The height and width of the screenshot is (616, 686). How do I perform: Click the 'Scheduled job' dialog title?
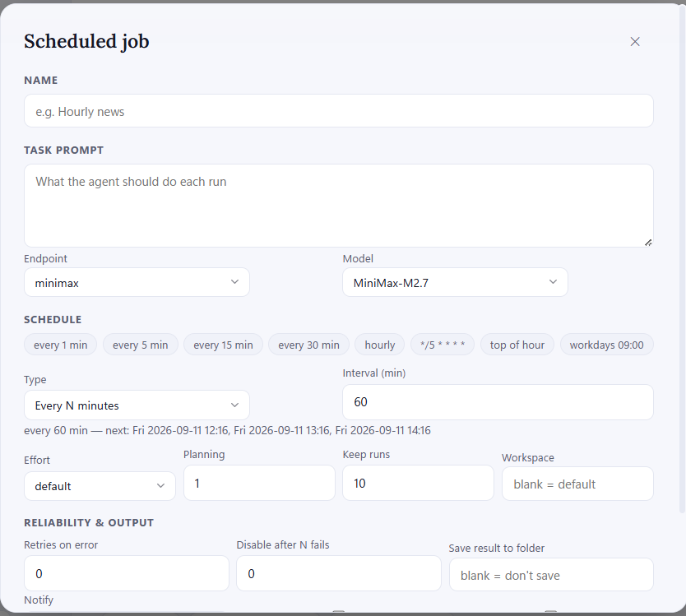coord(86,42)
